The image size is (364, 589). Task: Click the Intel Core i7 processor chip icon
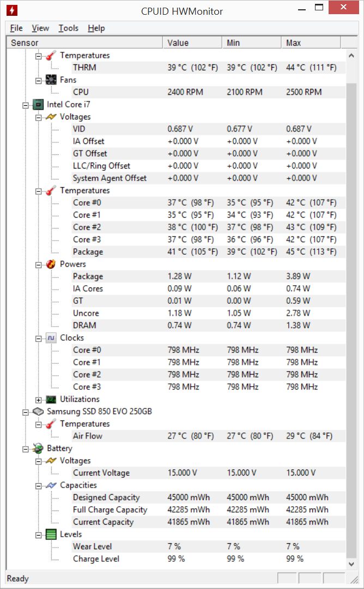(38, 104)
